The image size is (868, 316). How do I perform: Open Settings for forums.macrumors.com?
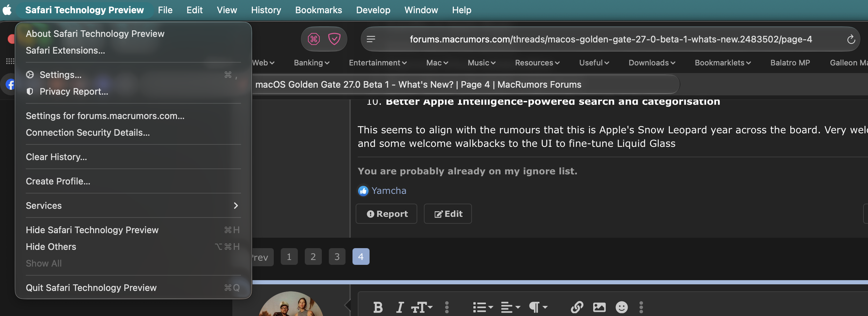tap(133, 116)
